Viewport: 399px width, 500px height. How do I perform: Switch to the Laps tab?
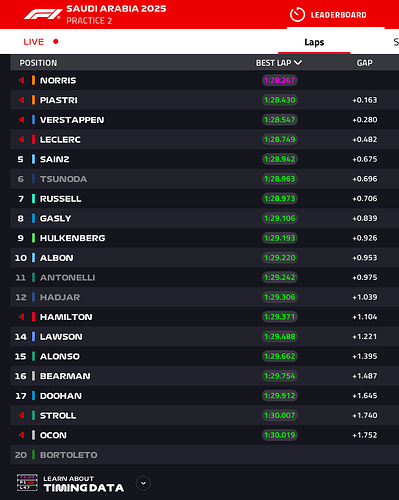tap(314, 42)
